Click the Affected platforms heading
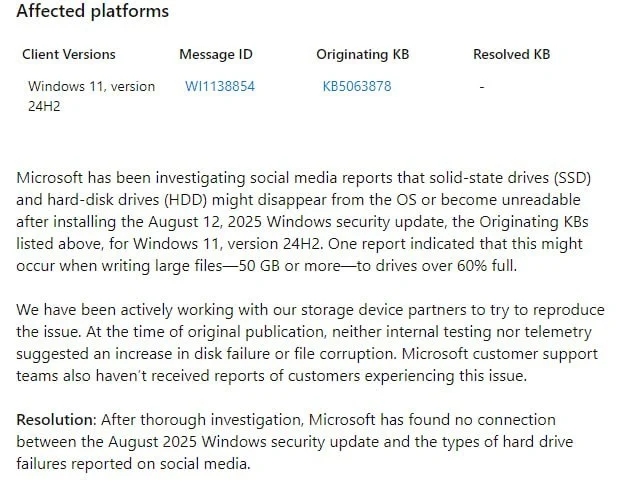Viewport: 625px width, 484px height. (x=92, y=11)
